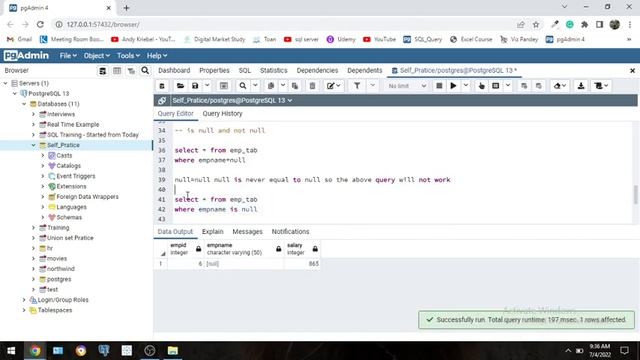Image resolution: width=640 pixels, height=360 pixels.
Task: Switch to the Explain tab
Action: click(213, 231)
